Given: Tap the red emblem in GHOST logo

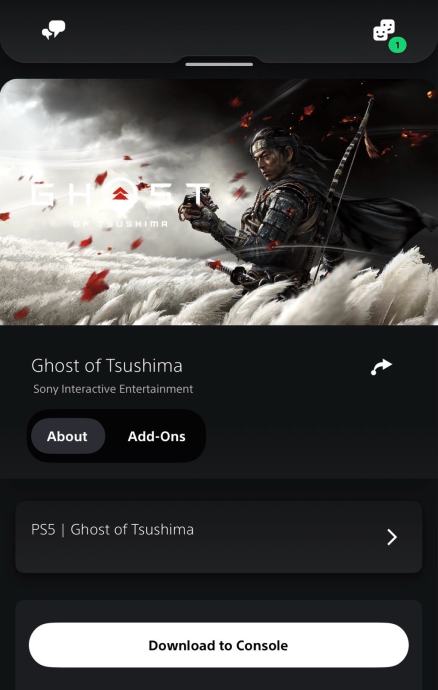Looking at the screenshot, I should pyautogui.click(x=120, y=194).
